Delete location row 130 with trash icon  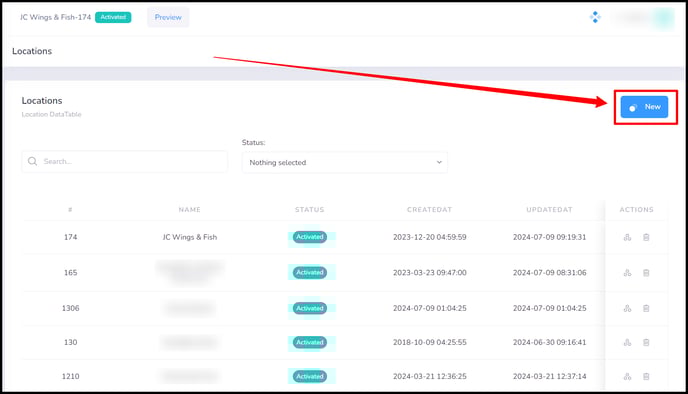pyautogui.click(x=646, y=343)
